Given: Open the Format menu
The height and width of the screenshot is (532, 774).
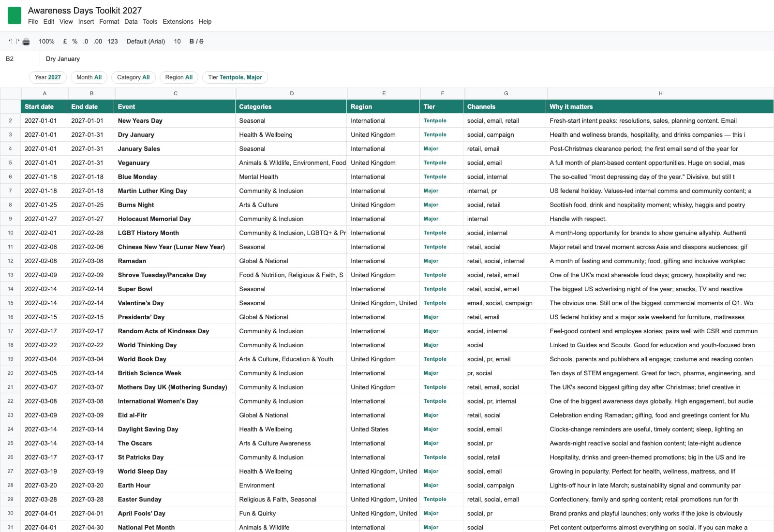Looking at the screenshot, I should click(x=109, y=22).
